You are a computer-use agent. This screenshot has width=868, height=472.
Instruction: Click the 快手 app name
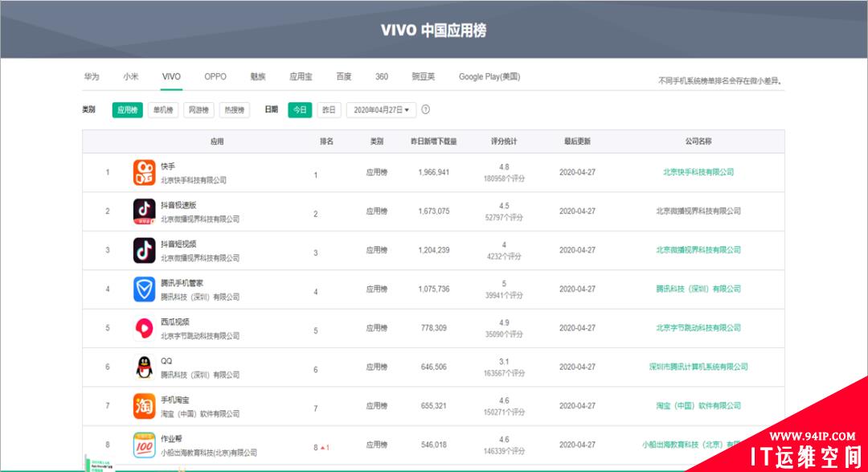click(x=168, y=166)
